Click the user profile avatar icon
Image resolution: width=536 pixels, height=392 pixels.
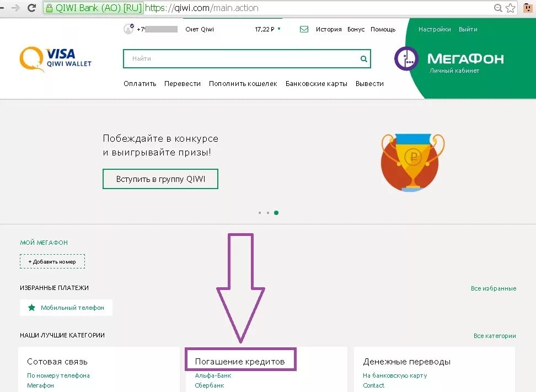pos(128,29)
